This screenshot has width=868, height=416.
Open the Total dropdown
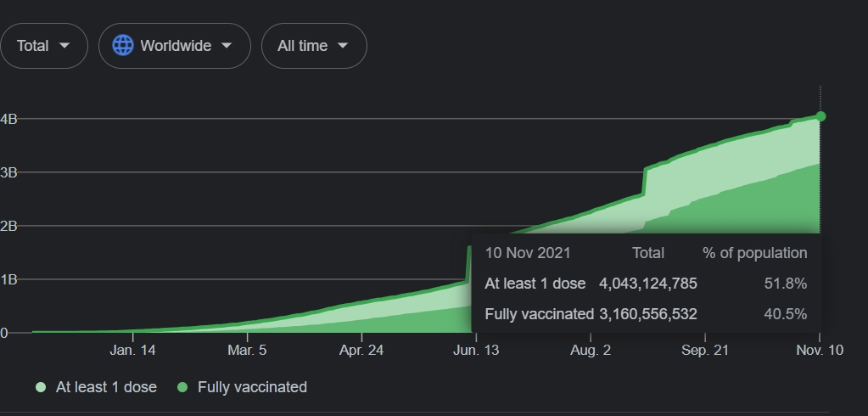pyautogui.click(x=44, y=46)
